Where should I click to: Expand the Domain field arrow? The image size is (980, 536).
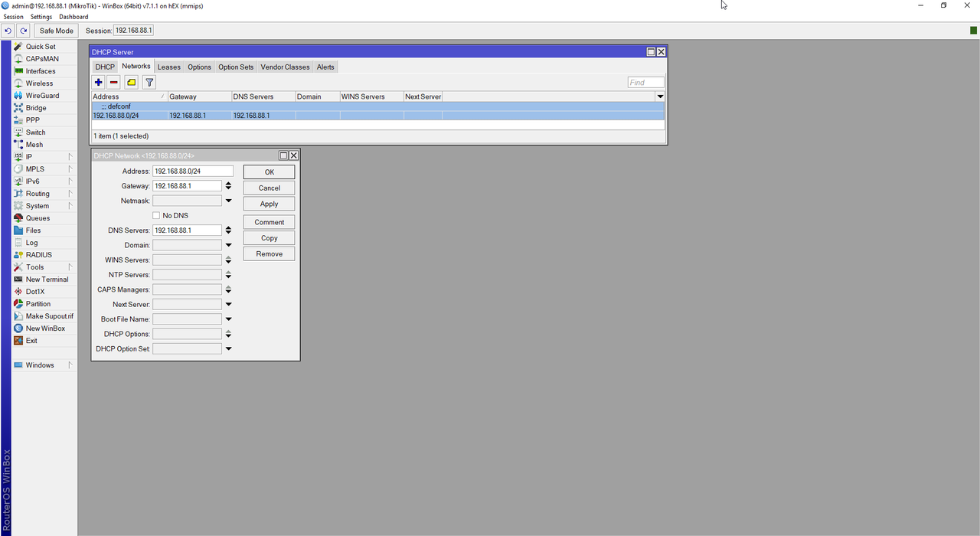click(x=228, y=245)
